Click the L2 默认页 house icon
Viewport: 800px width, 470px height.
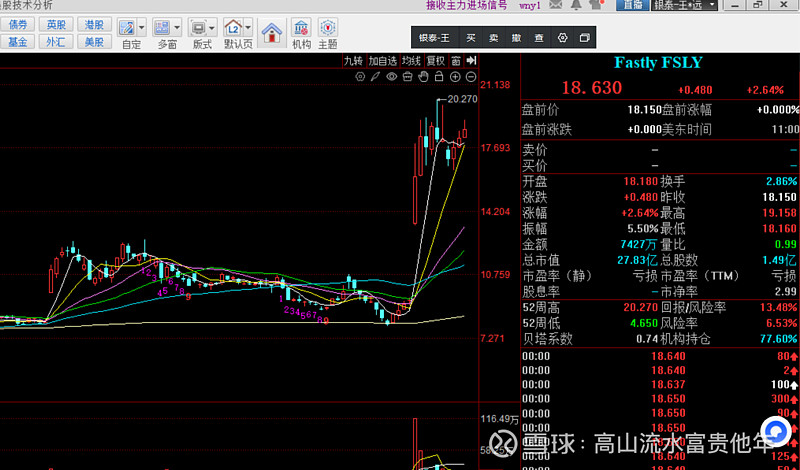(x=233, y=28)
